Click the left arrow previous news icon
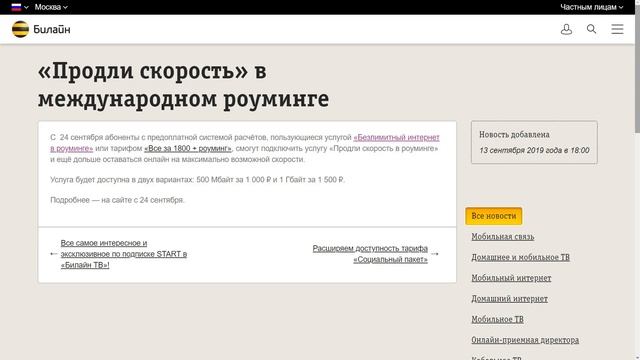Viewport: 640px width, 360px height. tap(53, 254)
